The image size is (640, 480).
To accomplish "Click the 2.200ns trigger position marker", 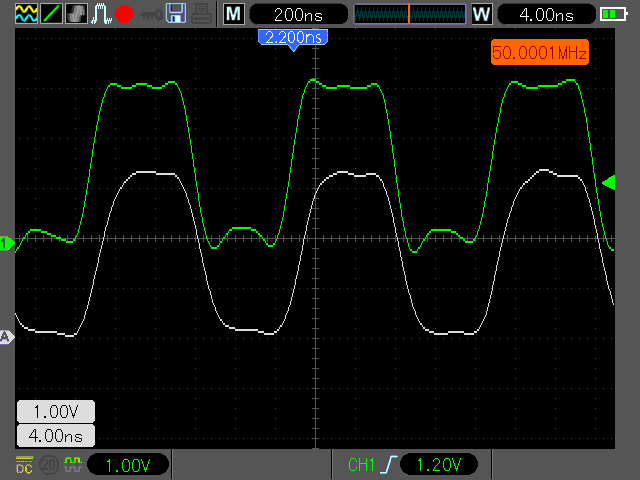I will (x=293, y=38).
